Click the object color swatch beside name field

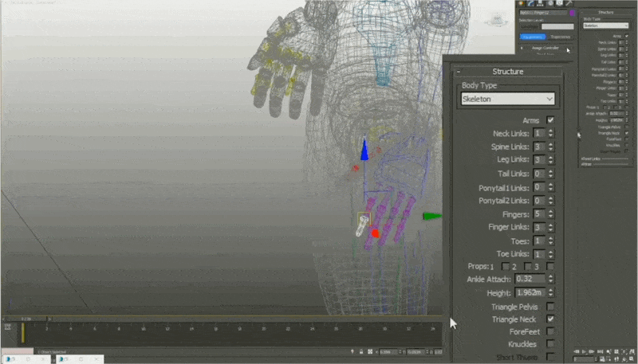(x=571, y=14)
